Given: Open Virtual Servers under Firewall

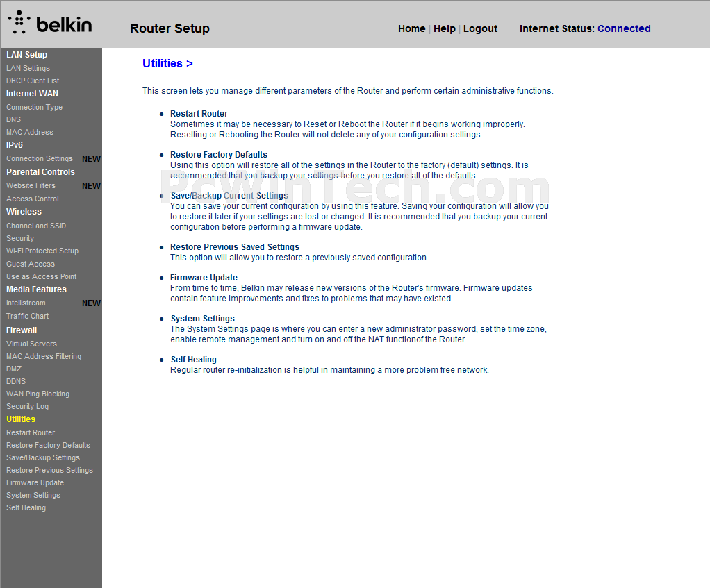Looking at the screenshot, I should [31, 344].
